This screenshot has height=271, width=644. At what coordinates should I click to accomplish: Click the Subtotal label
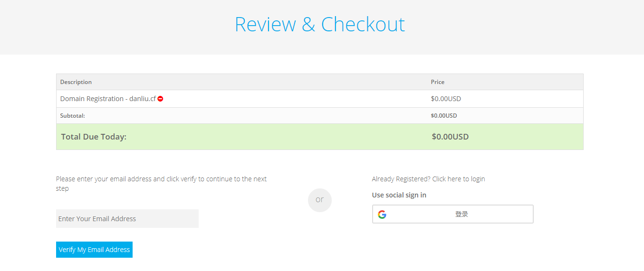pyautogui.click(x=73, y=115)
